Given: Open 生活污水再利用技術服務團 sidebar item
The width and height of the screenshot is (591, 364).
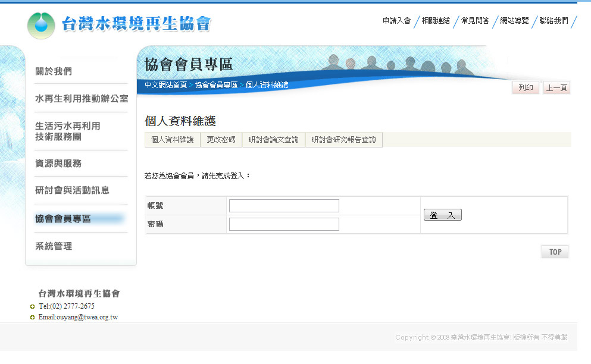Looking at the screenshot, I should pos(68,131).
